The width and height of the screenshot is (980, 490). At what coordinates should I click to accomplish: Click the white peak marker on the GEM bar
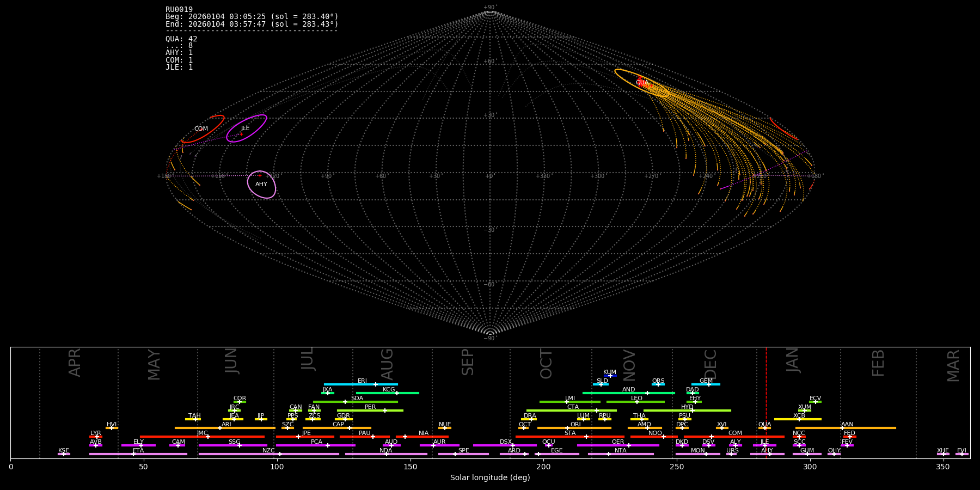pos(708,384)
